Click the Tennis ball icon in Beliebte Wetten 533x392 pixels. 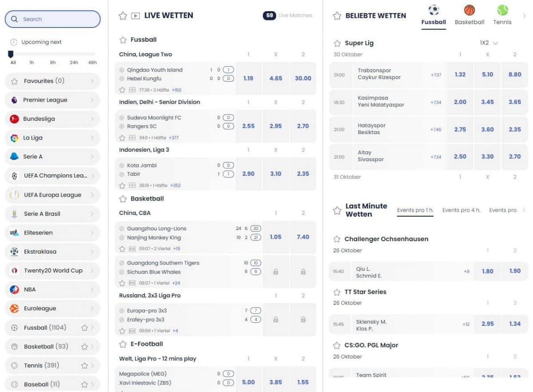502,10
